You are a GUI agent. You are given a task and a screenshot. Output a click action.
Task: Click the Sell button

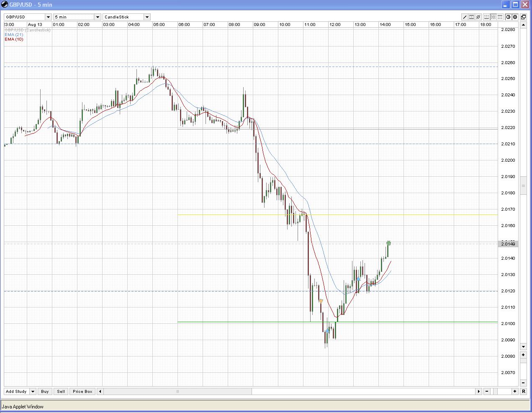click(61, 391)
